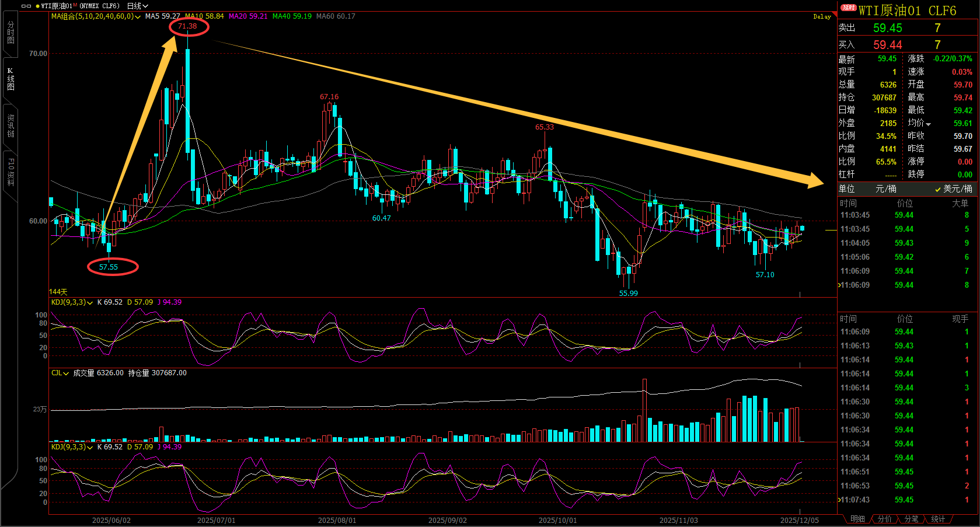
Task: Open the 日线 period dropdown
Action: tap(137, 6)
